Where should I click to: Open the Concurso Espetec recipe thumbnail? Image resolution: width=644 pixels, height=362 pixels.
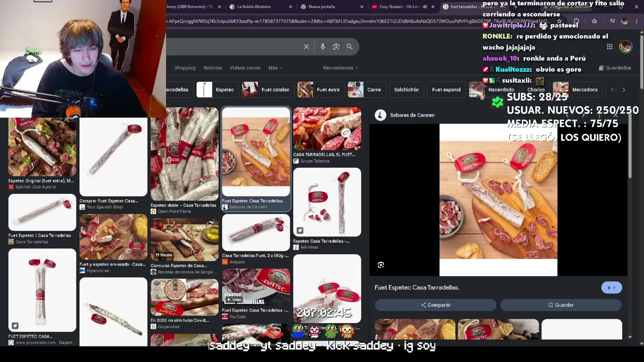pos(185,240)
